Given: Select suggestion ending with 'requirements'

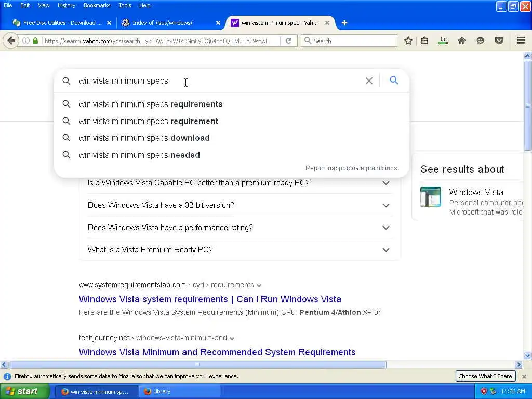Looking at the screenshot, I should coord(231,104).
